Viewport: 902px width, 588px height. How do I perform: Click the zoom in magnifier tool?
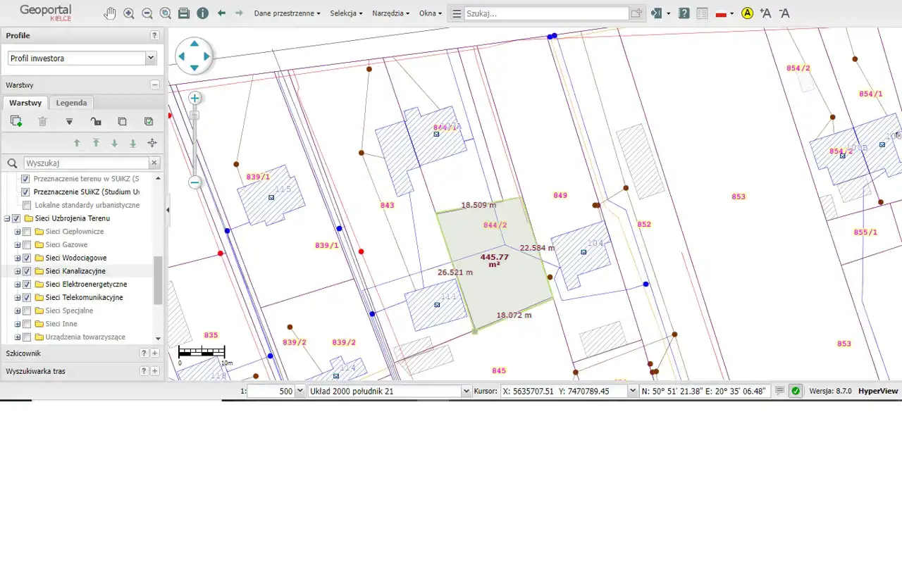[x=129, y=13]
